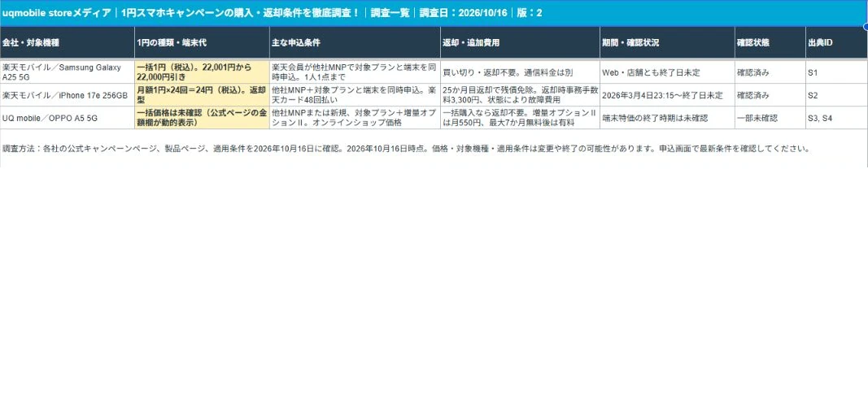The image size is (868, 413).
Task: Click the blue circular handle at the banner's right edge
Action: [866, 27]
